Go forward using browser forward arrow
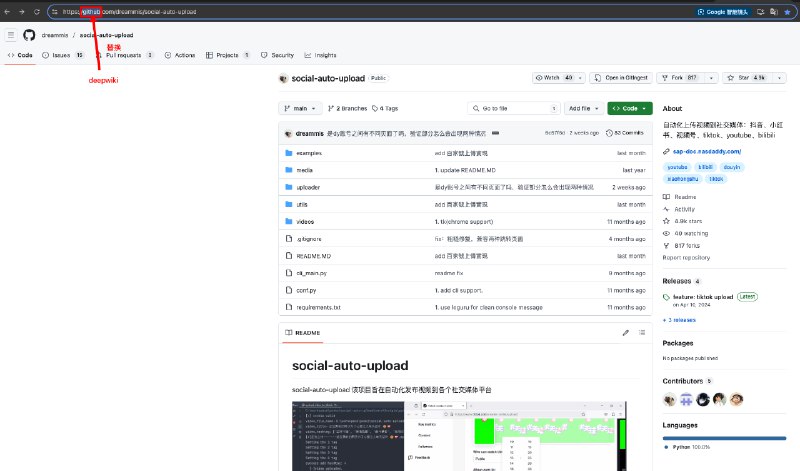 coord(22,12)
